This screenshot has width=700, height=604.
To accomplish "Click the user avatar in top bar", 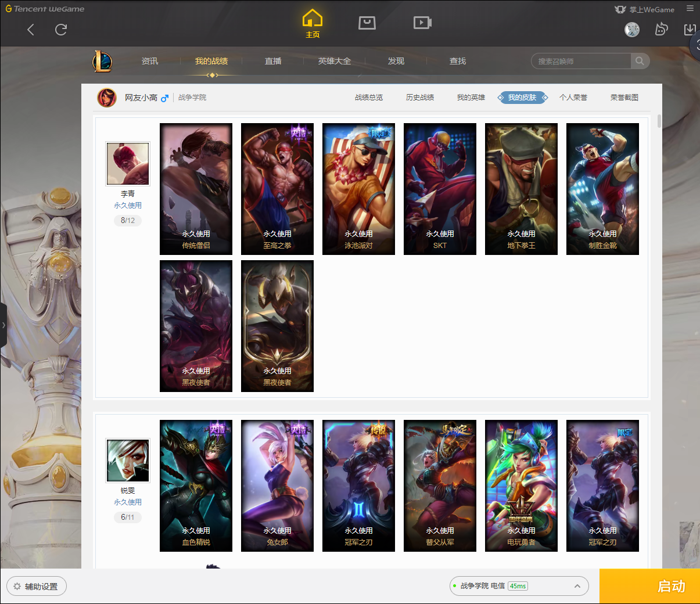I will click(632, 30).
